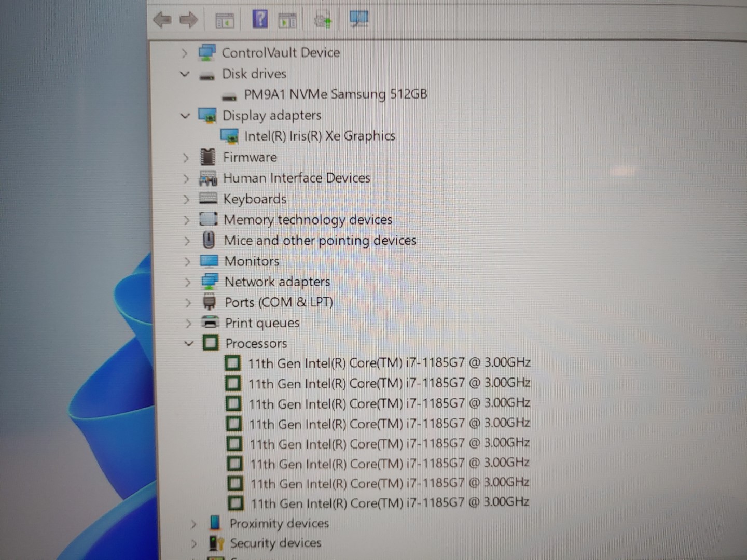Expand the Human Interface Devices node
The width and height of the screenshot is (747, 560).
(187, 178)
